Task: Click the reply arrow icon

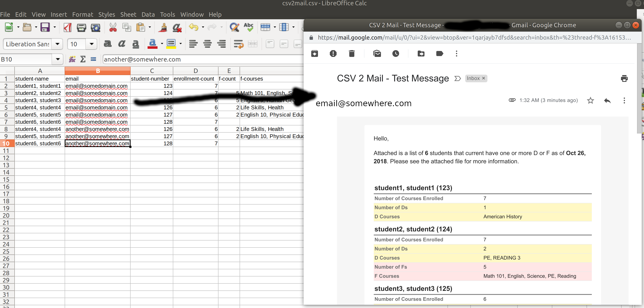Action: coord(607,100)
